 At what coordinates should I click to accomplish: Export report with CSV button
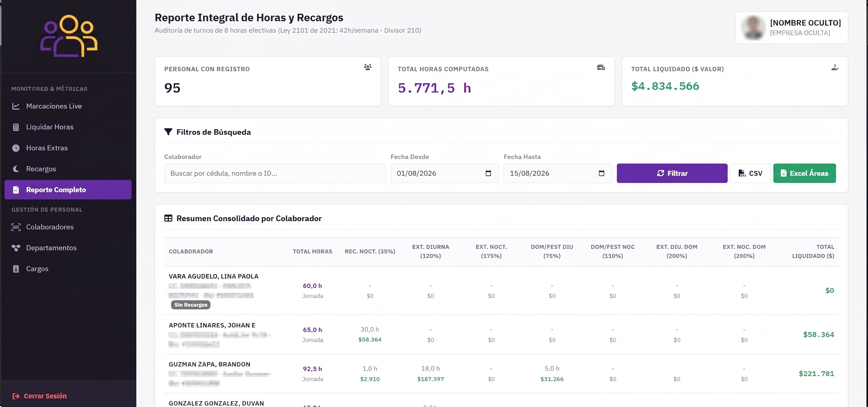(750, 173)
